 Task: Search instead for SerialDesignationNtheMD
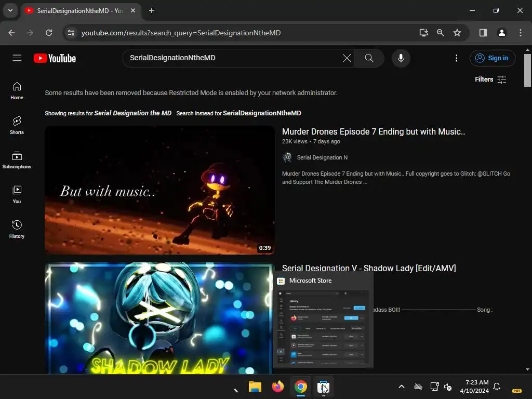coord(262,113)
